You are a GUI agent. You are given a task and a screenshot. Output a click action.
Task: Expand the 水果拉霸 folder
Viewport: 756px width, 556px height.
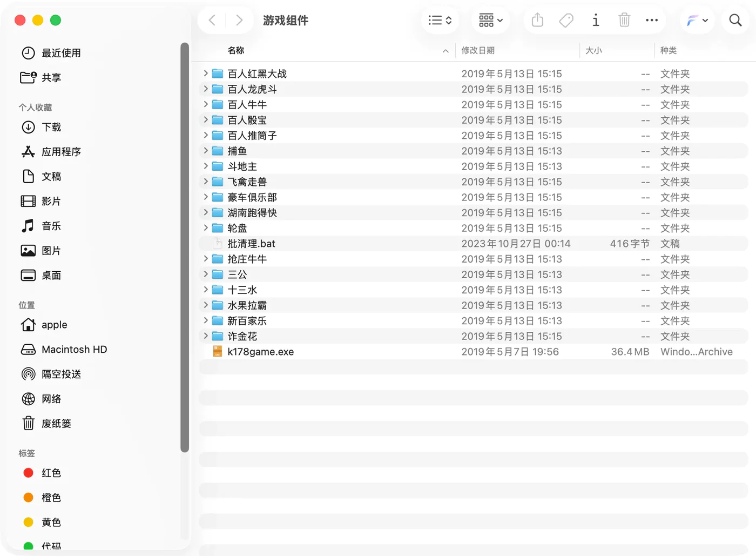click(206, 305)
